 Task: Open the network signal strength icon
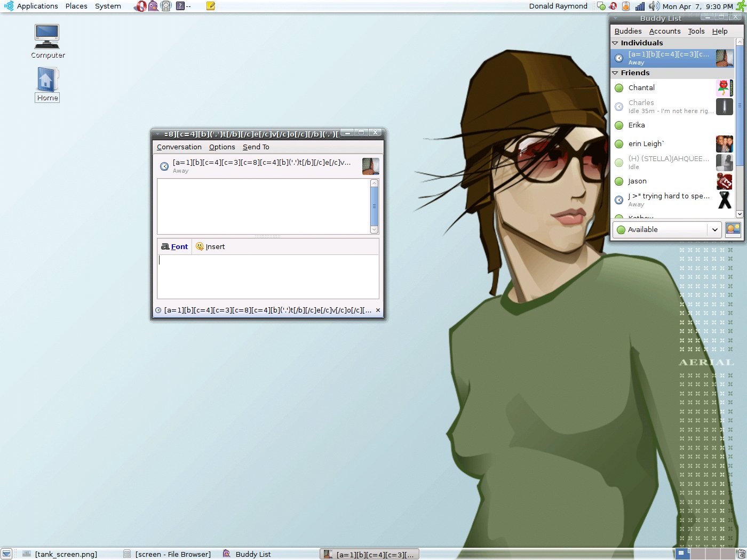640,6
